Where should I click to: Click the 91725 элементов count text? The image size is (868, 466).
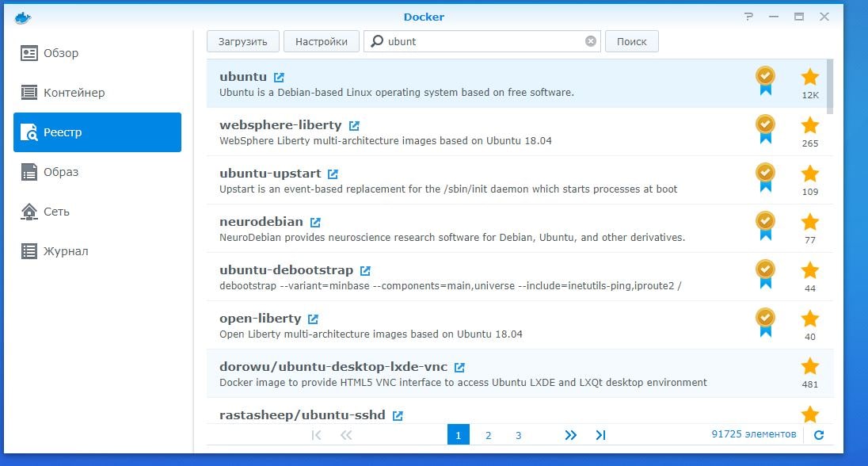coord(754,434)
